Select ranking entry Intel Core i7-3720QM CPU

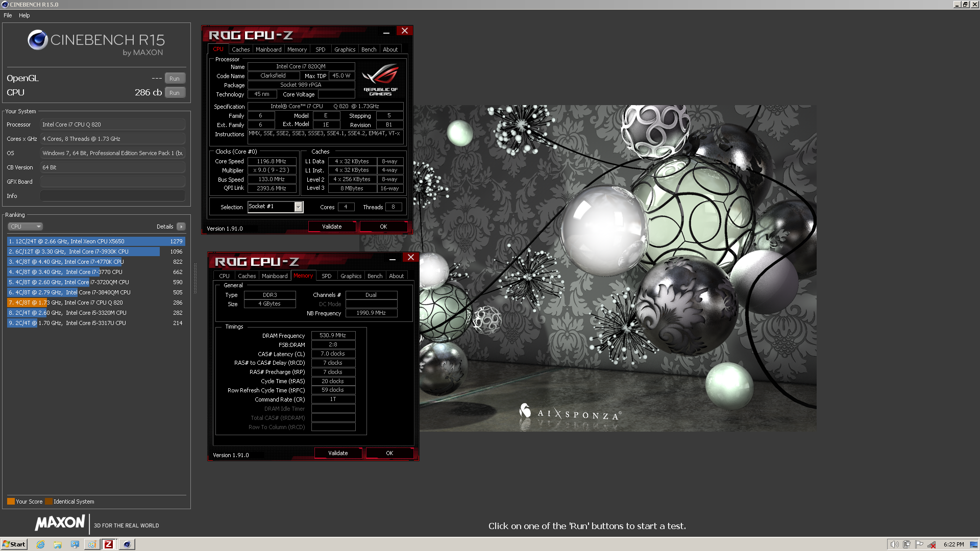(x=96, y=282)
